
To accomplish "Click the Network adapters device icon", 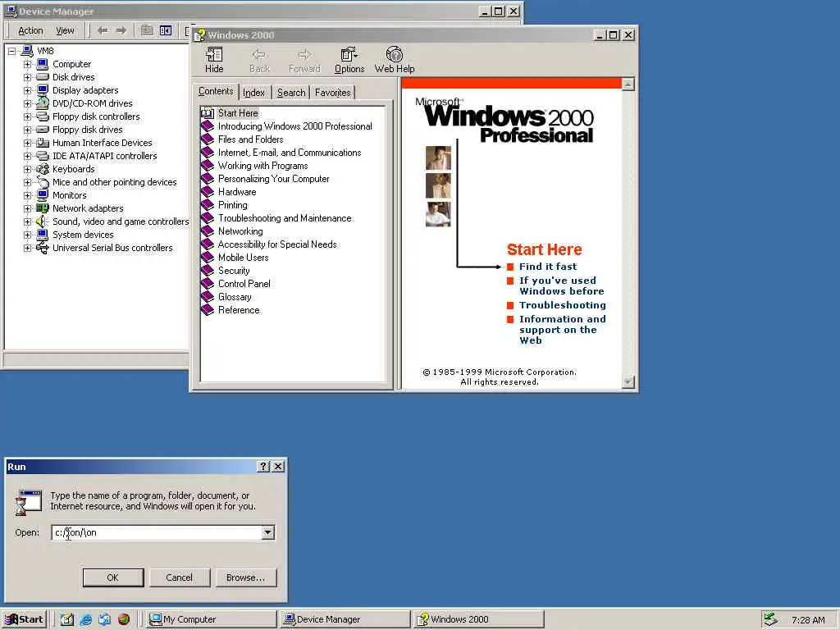I will (x=43, y=208).
